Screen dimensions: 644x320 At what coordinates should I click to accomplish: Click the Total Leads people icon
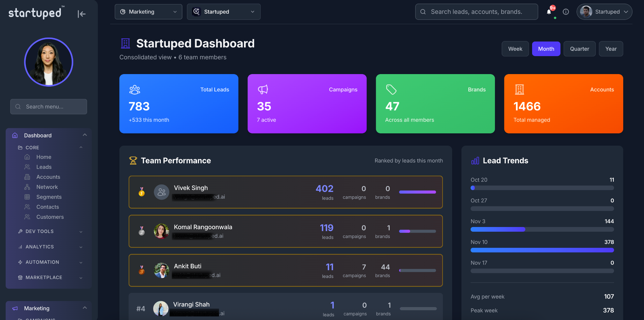click(x=135, y=90)
